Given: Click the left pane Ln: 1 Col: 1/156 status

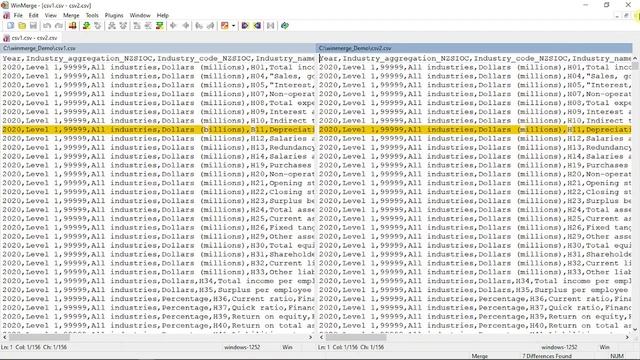Looking at the screenshot, I should coord(34,347).
